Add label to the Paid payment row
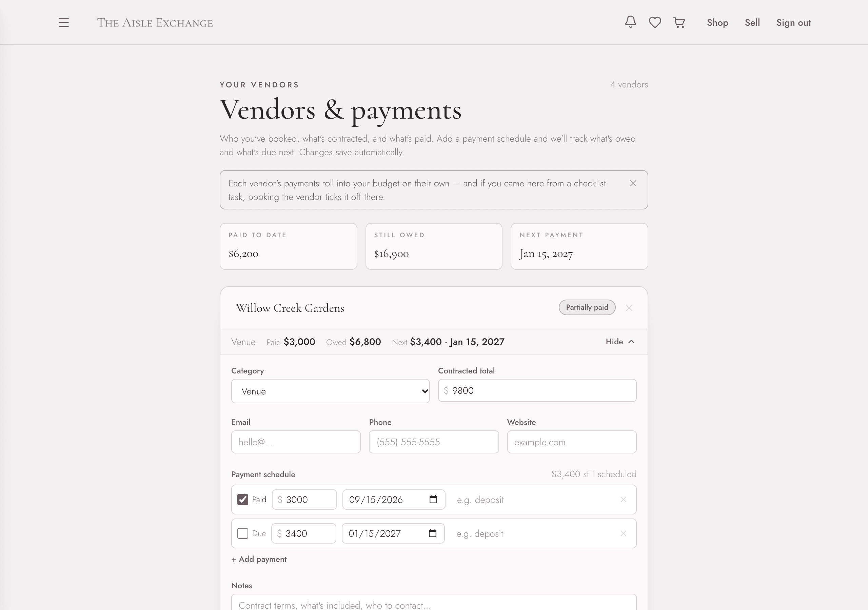 point(533,500)
